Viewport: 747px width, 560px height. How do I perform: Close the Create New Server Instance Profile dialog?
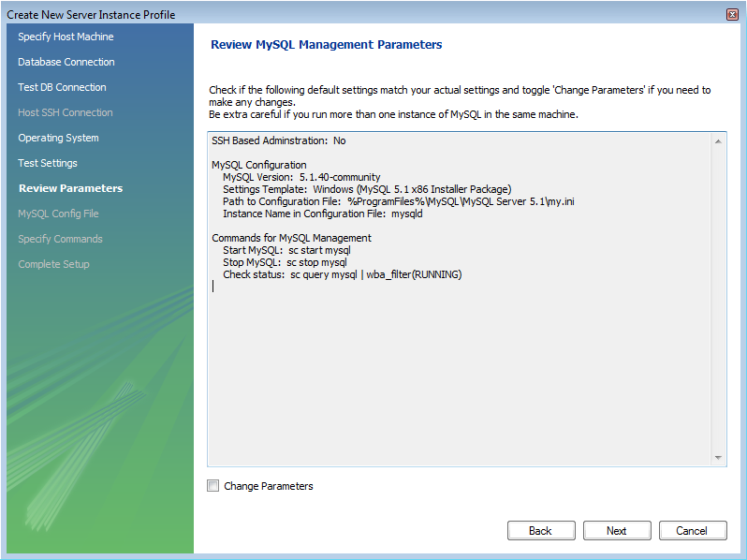point(732,14)
